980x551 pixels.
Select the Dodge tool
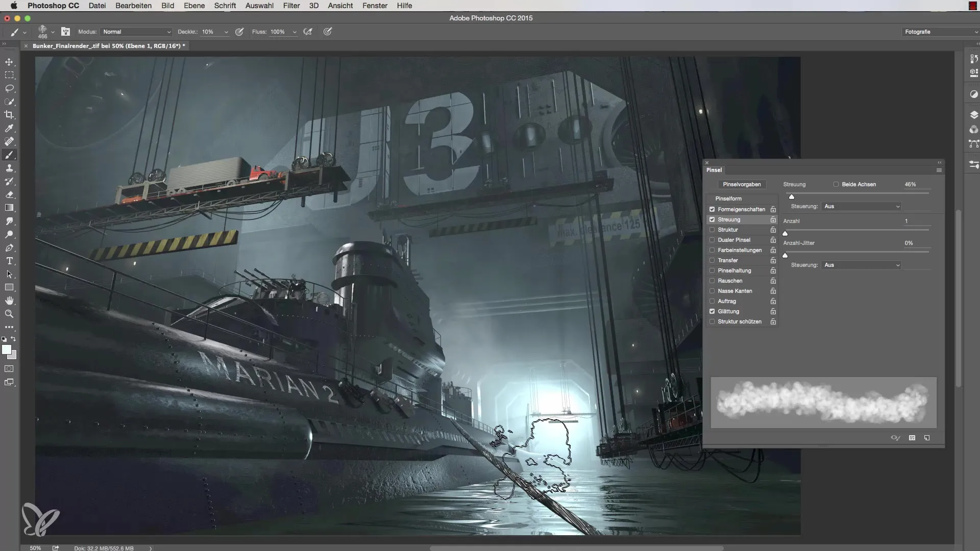9,235
